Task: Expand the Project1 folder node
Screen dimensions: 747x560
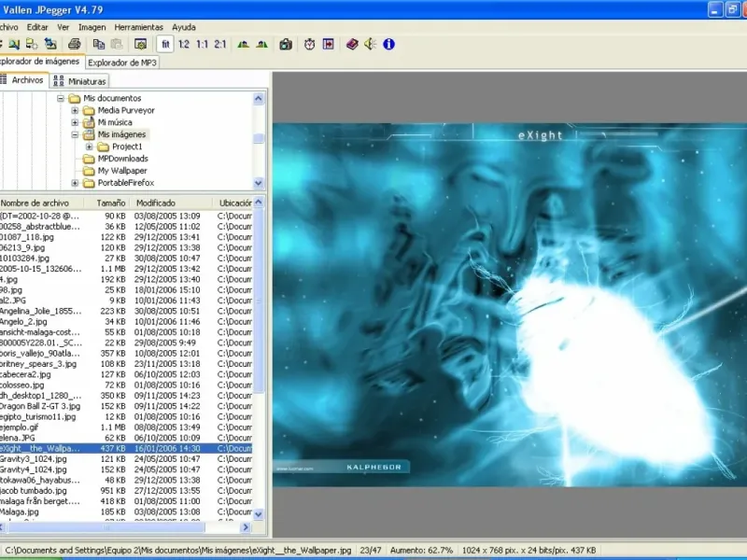Action: point(90,147)
